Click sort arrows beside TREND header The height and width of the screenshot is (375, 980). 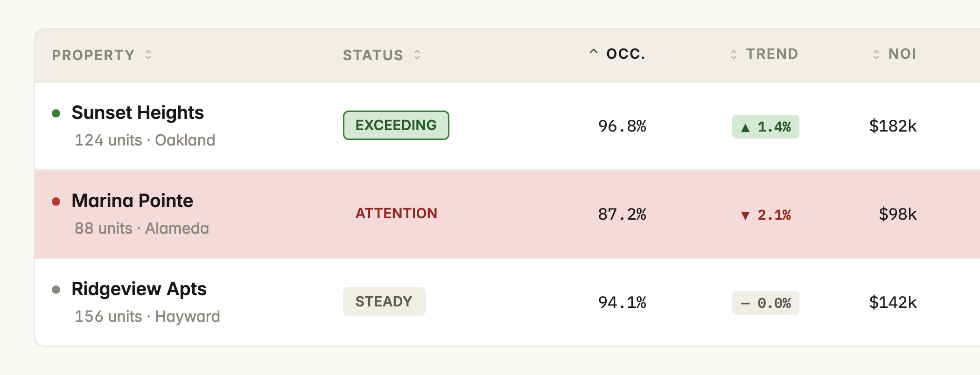point(734,55)
